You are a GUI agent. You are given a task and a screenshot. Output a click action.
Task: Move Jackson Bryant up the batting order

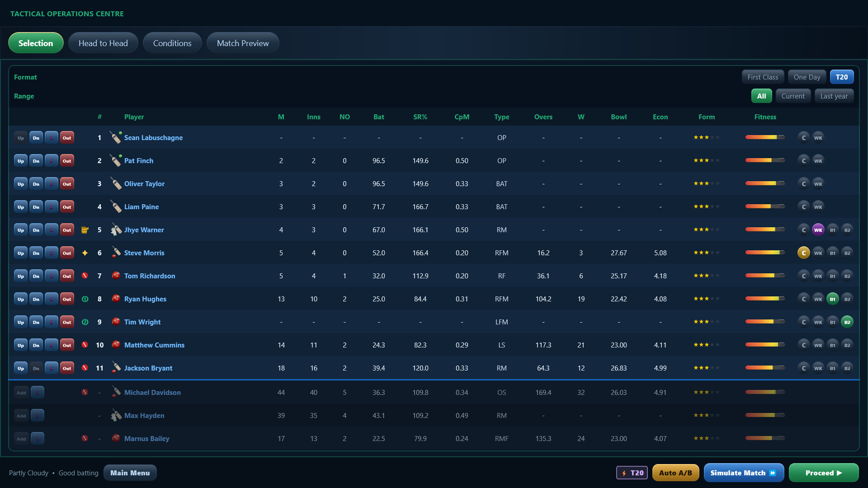pos(21,368)
